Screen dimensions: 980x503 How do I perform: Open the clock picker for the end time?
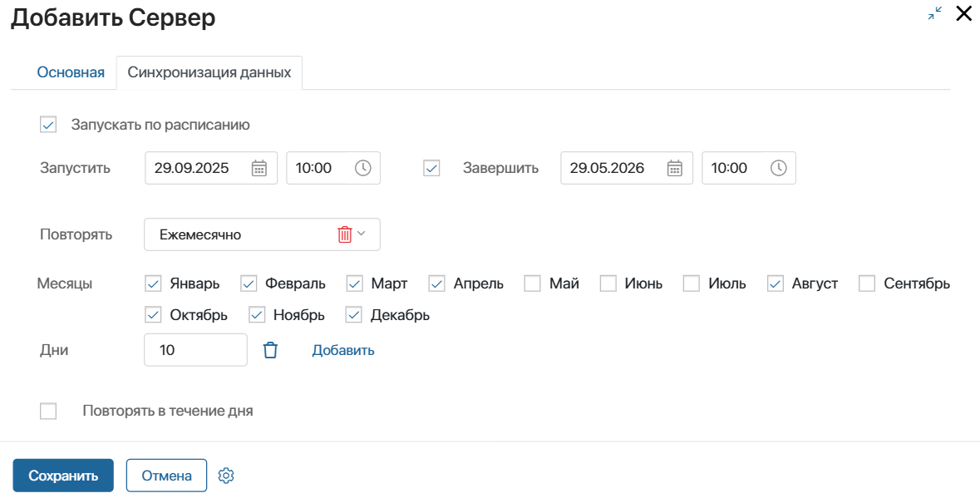[x=776, y=167]
